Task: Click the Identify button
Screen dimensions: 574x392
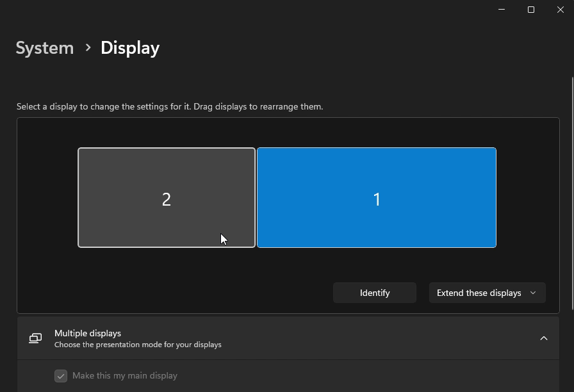Action: coord(375,293)
